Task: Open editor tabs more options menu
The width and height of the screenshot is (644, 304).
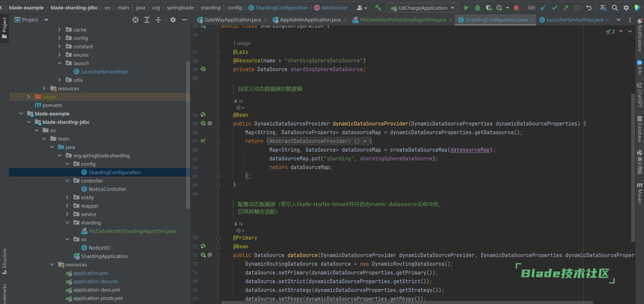Action: [630, 20]
